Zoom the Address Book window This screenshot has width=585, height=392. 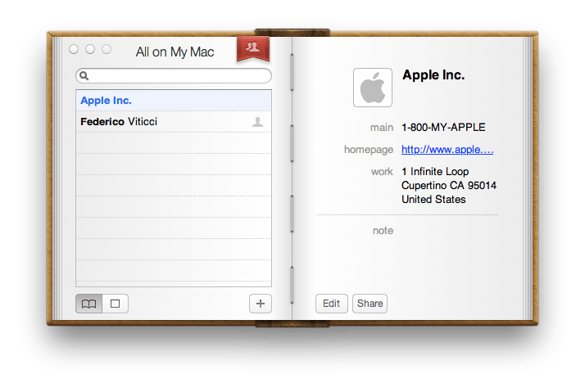(x=107, y=49)
